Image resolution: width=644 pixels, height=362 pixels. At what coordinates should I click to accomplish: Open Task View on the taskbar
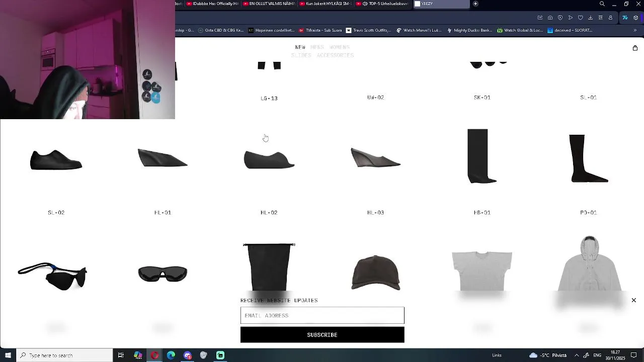[121, 355]
